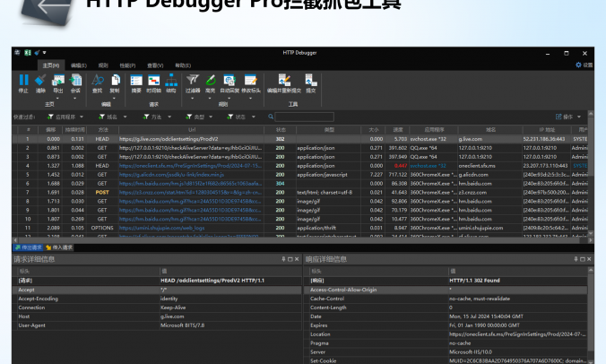606x364 pixels.
Task: Open the Summary (摘要) view icon
Action: pos(136,80)
